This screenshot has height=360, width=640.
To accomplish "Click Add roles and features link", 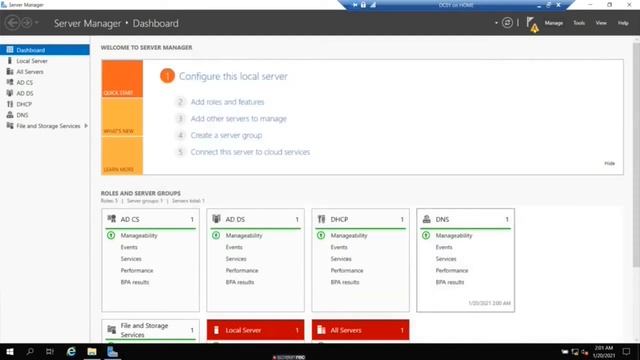I will [227, 102].
